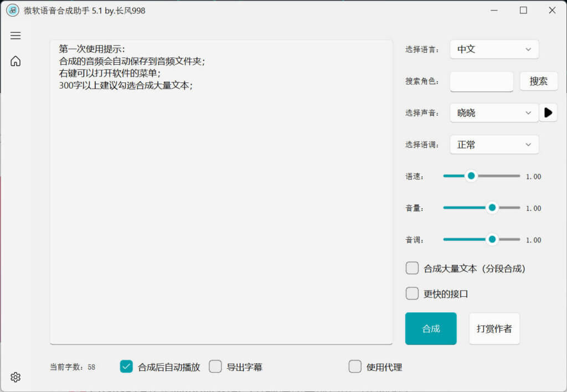
Task: Uncheck 合成后自动播放 option
Action: click(x=126, y=367)
